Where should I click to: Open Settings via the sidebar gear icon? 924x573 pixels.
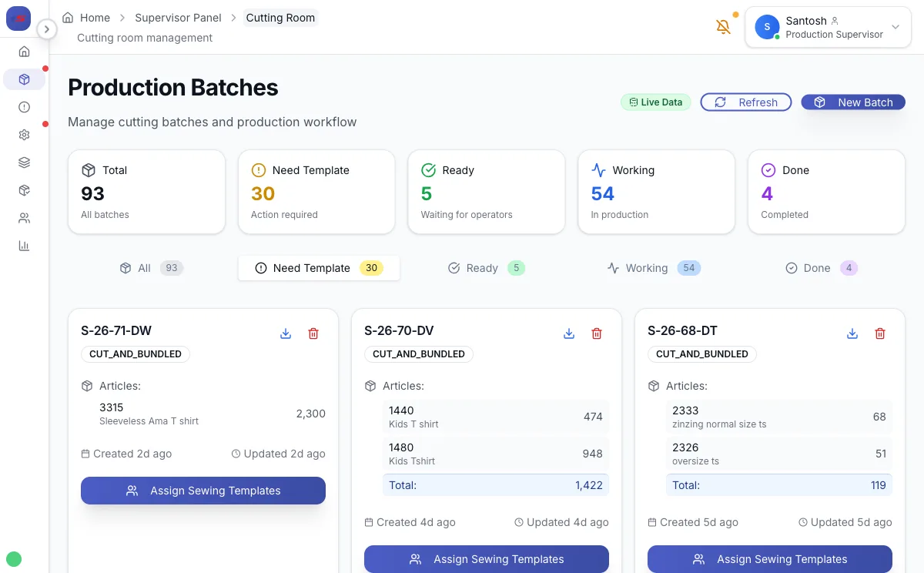coord(23,134)
